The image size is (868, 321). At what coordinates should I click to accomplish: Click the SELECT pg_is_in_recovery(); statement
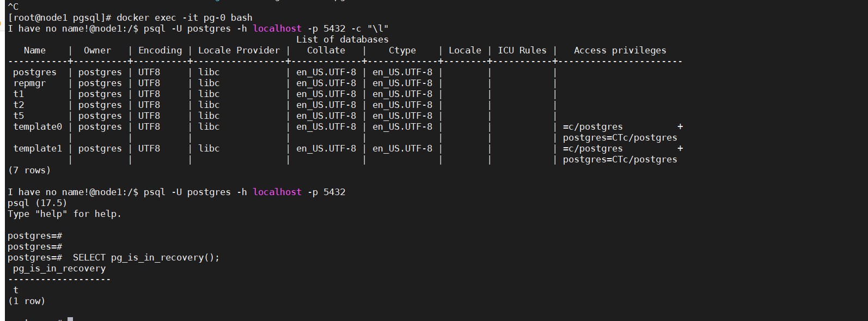click(x=146, y=257)
